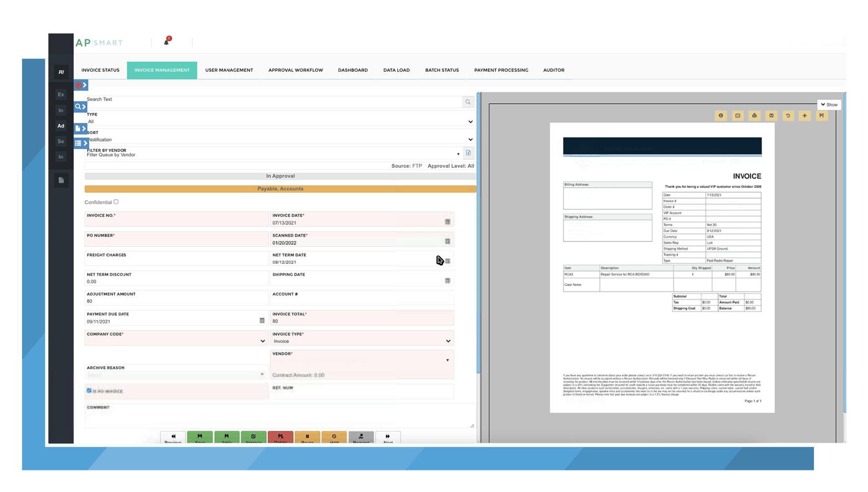Viewport: 868px width, 492px height.
Task: Open the TYPE dropdown set to All
Action: click(470, 121)
